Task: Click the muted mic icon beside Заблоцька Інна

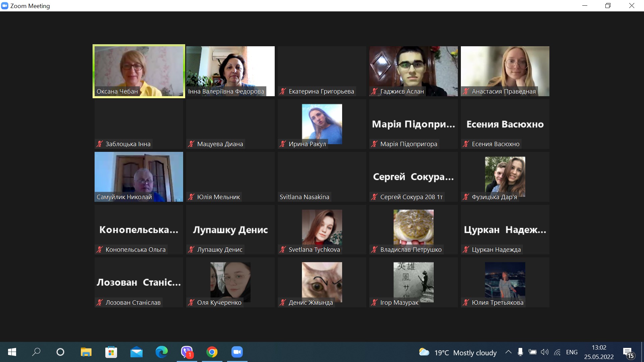Action: (100, 144)
